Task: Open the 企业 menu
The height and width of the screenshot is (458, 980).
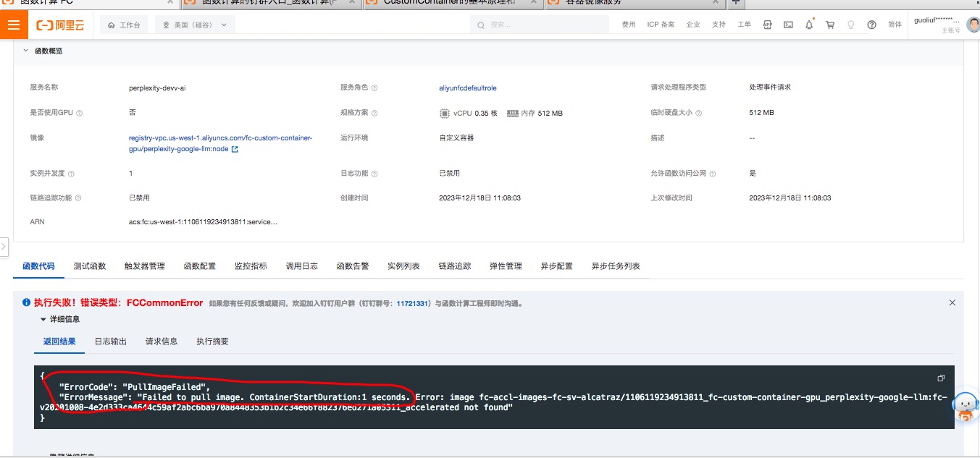Action: point(693,25)
